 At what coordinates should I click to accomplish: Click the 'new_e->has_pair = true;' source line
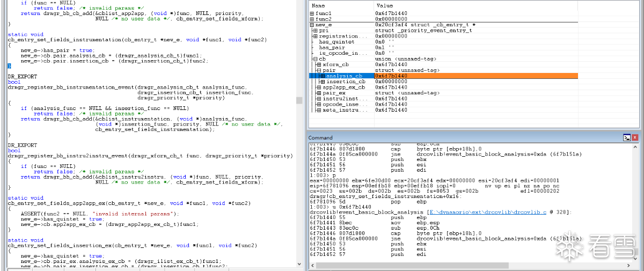[57, 50]
